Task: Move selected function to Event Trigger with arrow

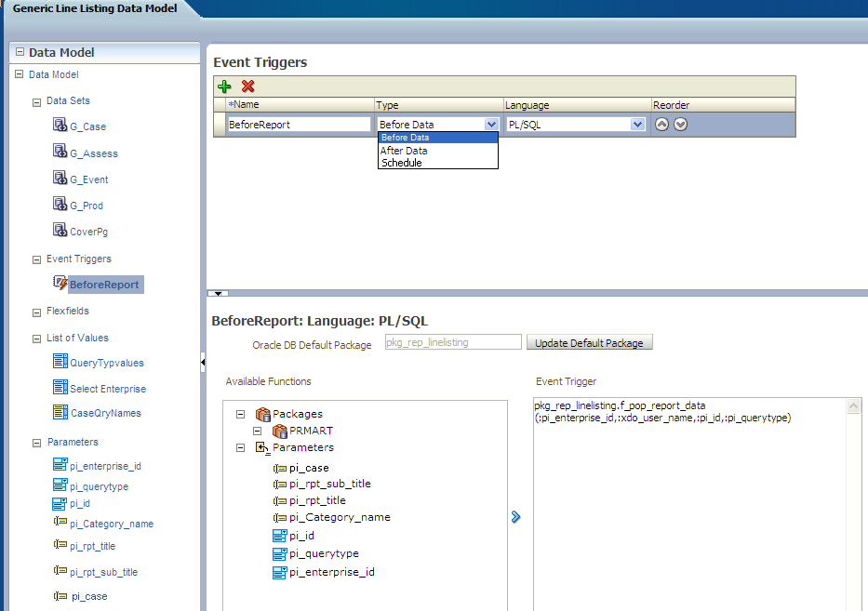Action: (x=515, y=517)
